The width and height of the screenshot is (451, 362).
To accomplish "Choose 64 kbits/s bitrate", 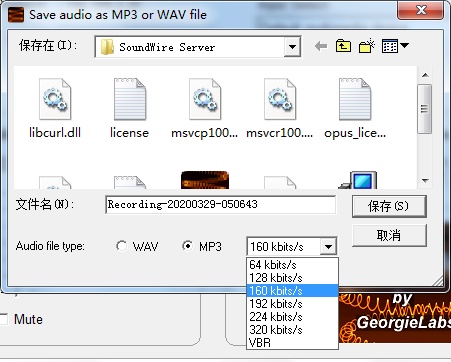I will (x=292, y=265).
